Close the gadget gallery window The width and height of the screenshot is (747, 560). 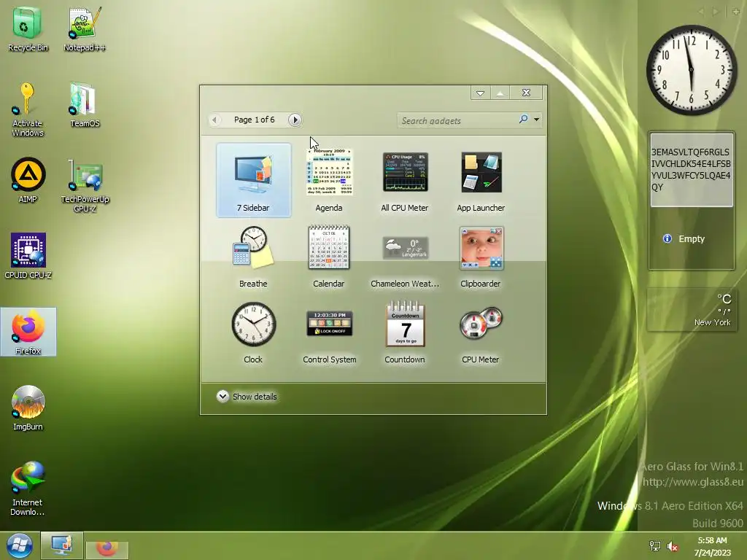point(526,93)
